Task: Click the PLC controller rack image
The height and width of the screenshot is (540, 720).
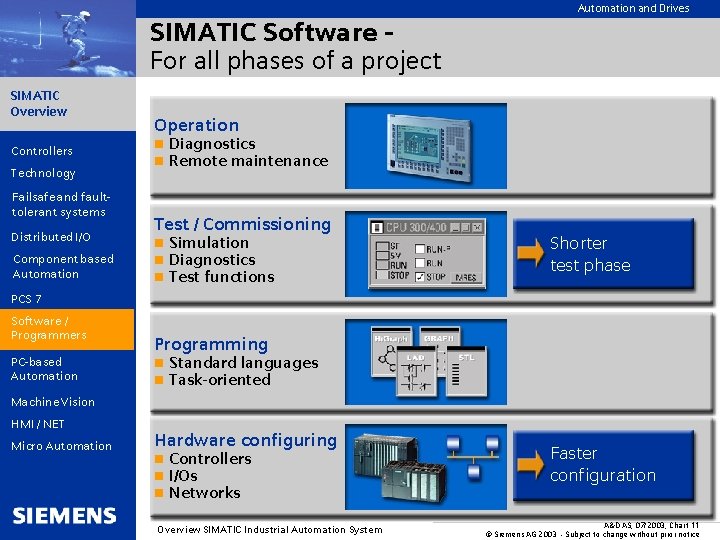Action: (x=399, y=467)
